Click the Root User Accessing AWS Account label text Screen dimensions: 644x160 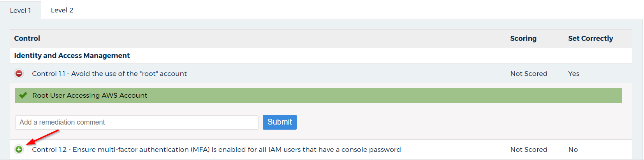(90, 95)
